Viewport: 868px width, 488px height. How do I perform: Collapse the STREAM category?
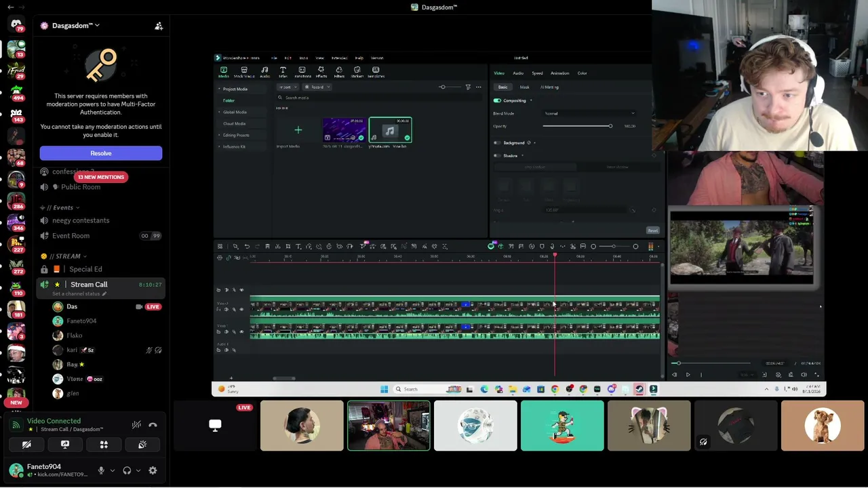tap(64, 256)
